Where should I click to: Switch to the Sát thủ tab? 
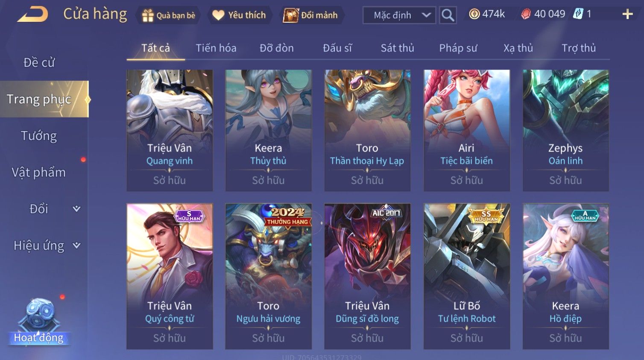click(398, 48)
